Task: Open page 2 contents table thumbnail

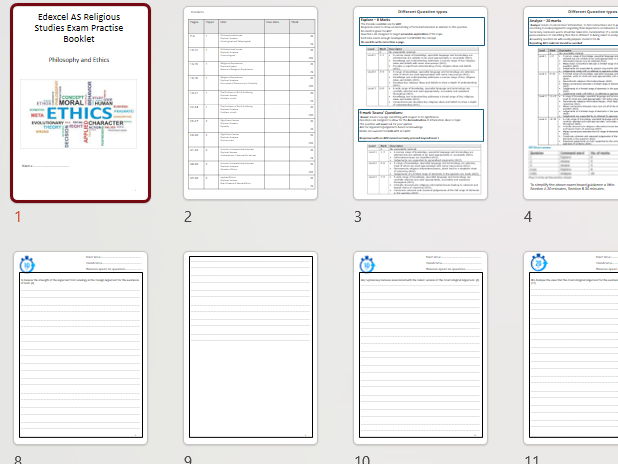Action: 251,103
